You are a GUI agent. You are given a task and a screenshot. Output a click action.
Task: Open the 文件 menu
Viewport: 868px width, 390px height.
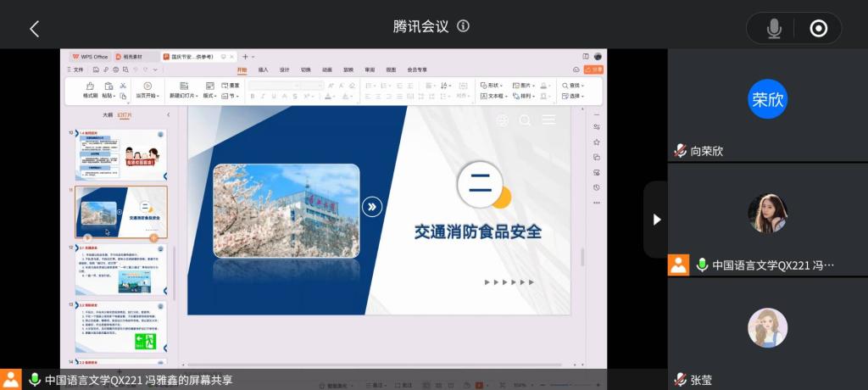76,70
